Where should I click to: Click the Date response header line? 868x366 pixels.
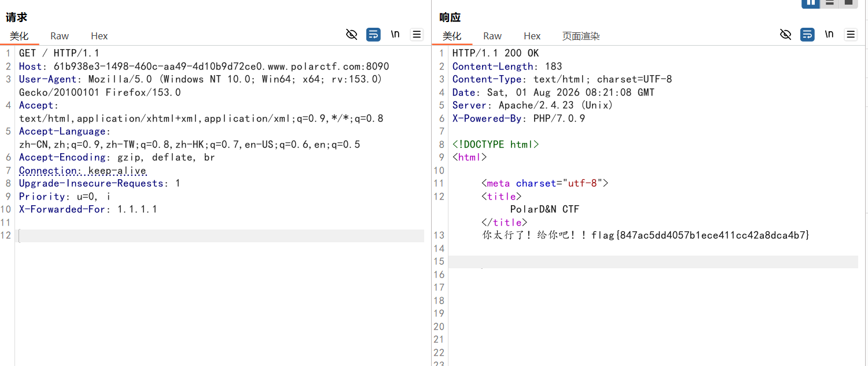[554, 93]
